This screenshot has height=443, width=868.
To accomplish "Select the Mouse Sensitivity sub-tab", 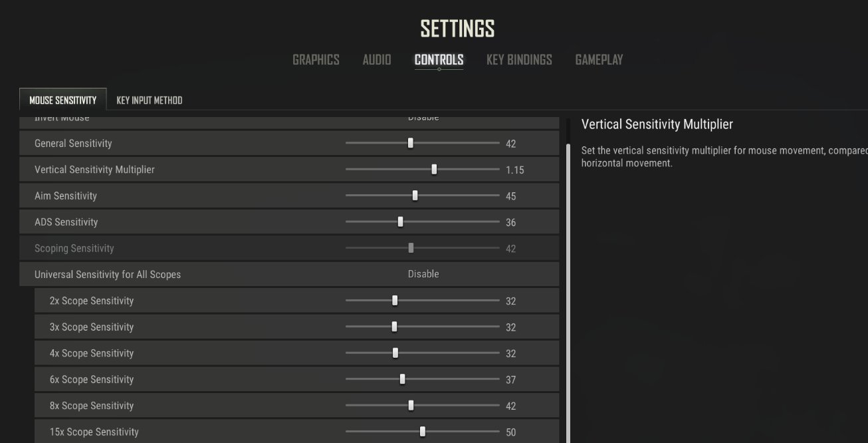I will tap(63, 100).
